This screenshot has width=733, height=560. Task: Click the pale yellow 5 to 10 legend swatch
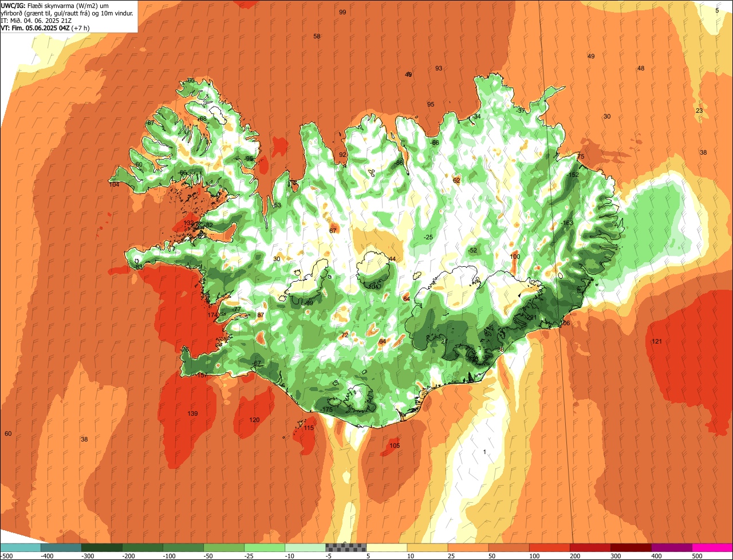click(387, 548)
